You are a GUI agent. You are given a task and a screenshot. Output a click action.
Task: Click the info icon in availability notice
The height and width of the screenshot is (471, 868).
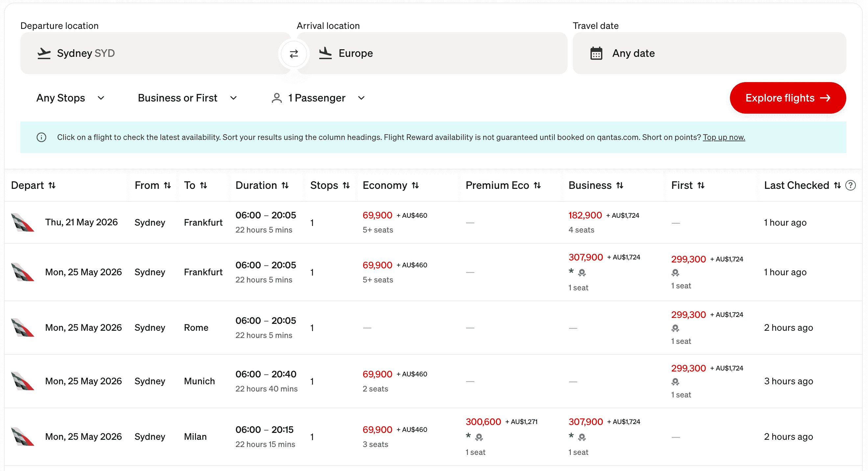click(x=41, y=137)
